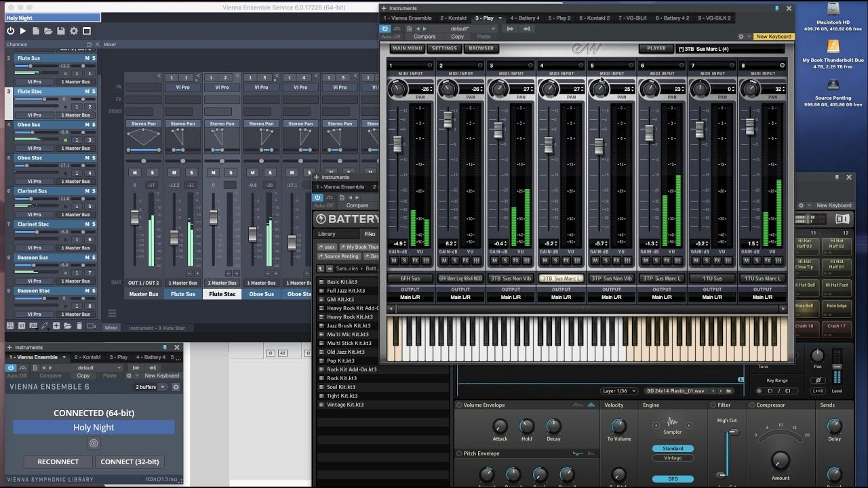
Task: Click the window view icon in Vienna Ensemble toolbar
Action: pyautogui.click(x=86, y=30)
